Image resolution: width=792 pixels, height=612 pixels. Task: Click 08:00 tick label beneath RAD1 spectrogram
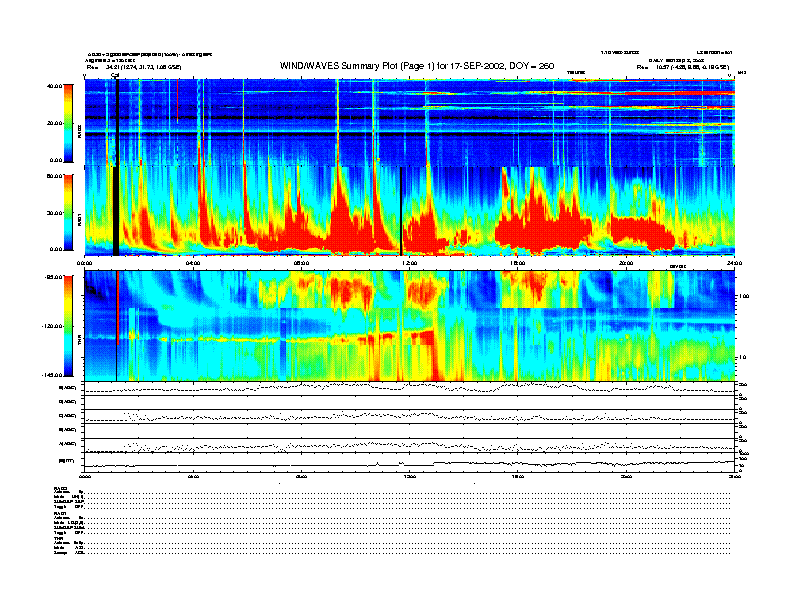coord(301,263)
